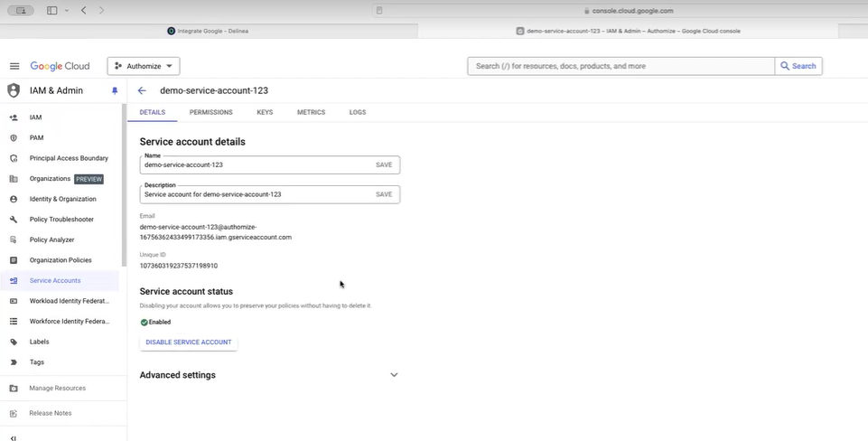Click the Policy Troubleshooter wrench icon
Viewport: 868px width, 441px height.
point(14,220)
